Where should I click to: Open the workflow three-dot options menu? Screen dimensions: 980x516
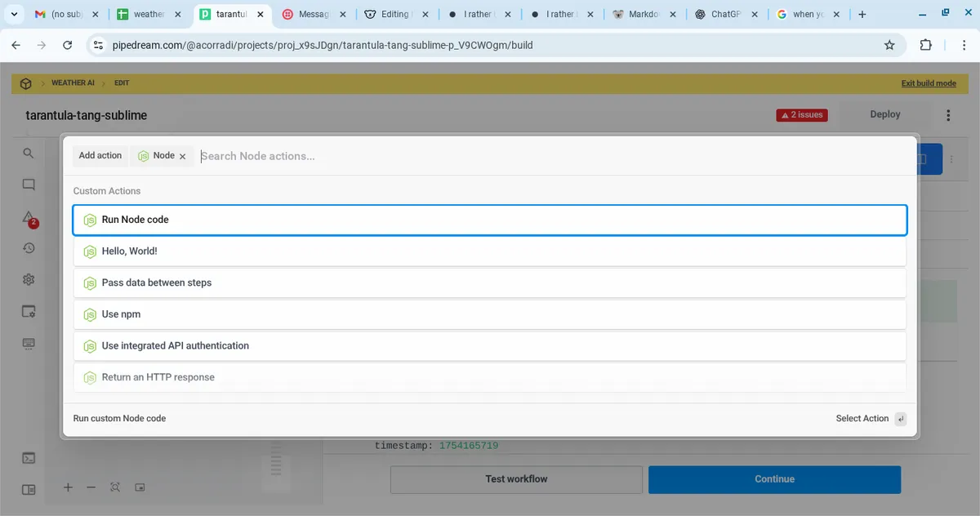click(x=948, y=115)
